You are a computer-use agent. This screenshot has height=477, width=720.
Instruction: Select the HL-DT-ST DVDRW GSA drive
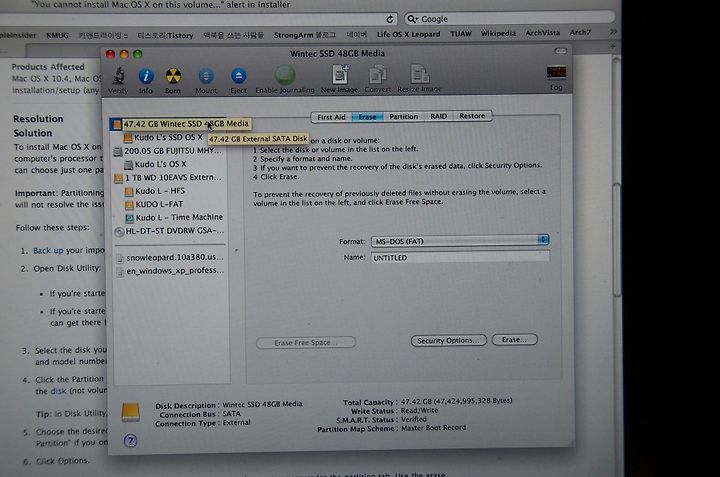pos(169,231)
